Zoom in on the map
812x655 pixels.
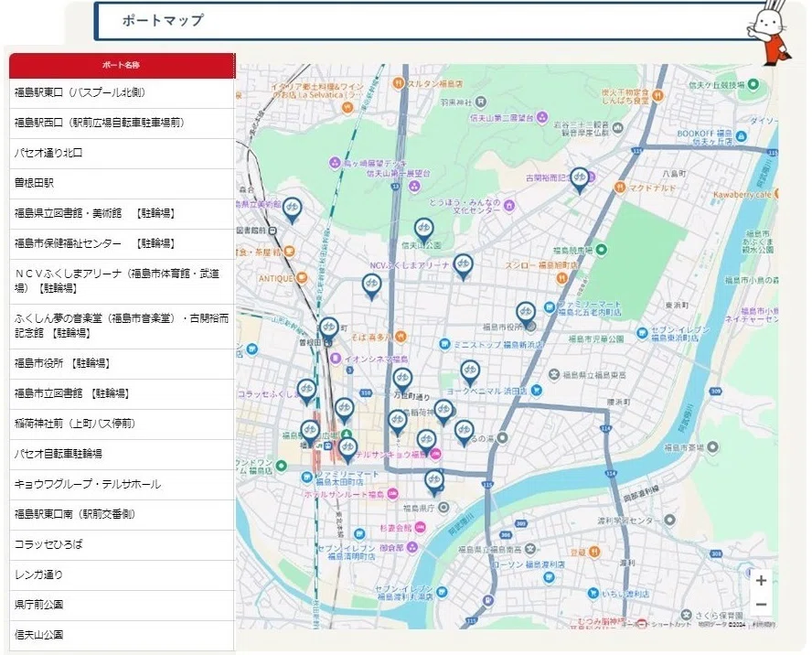point(761,580)
